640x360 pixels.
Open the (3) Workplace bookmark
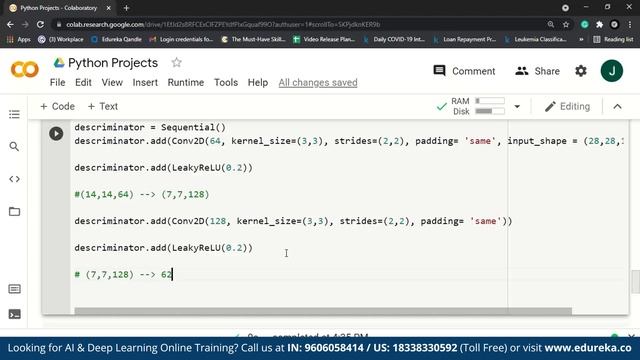pos(60,39)
